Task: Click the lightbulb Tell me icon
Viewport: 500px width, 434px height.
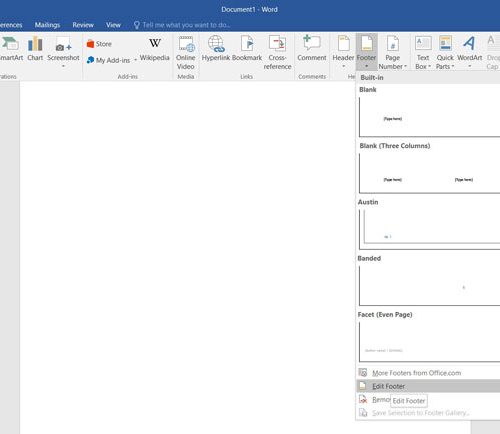Action: (x=136, y=25)
